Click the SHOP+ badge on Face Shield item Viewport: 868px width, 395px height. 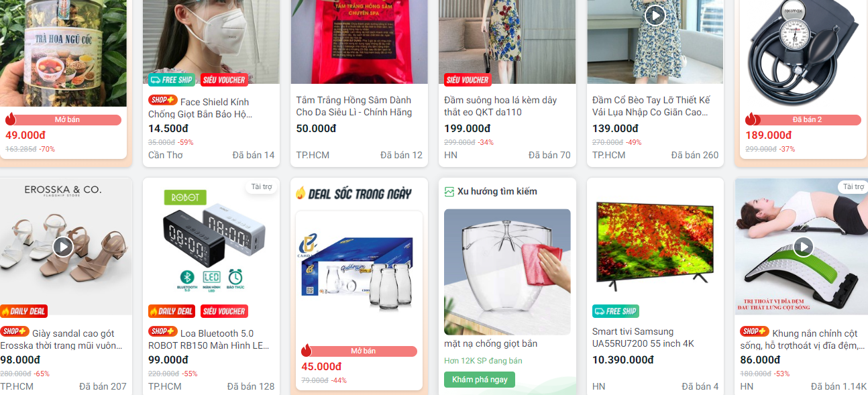point(163,101)
